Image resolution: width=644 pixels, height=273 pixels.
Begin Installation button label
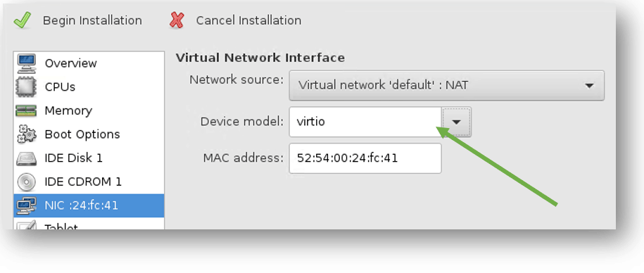click(x=92, y=20)
